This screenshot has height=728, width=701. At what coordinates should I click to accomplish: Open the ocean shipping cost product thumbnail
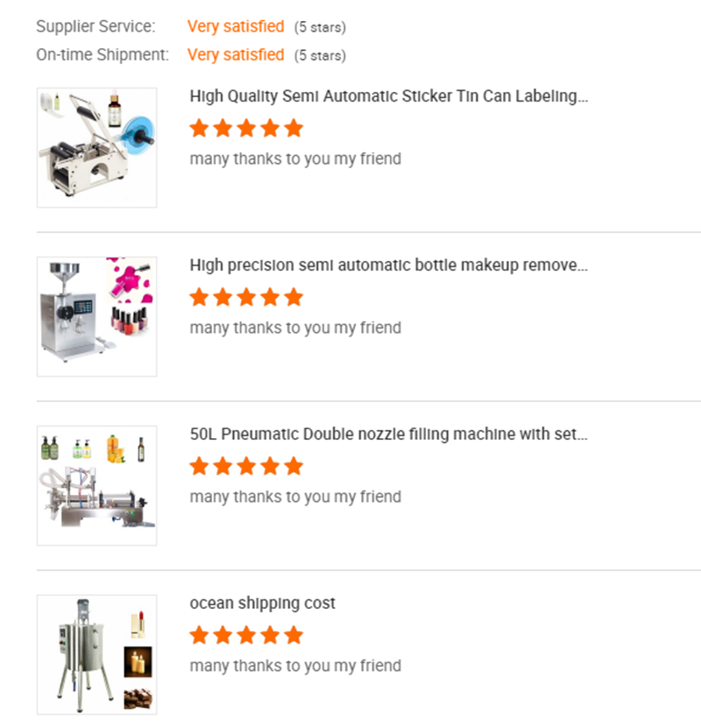click(97, 654)
